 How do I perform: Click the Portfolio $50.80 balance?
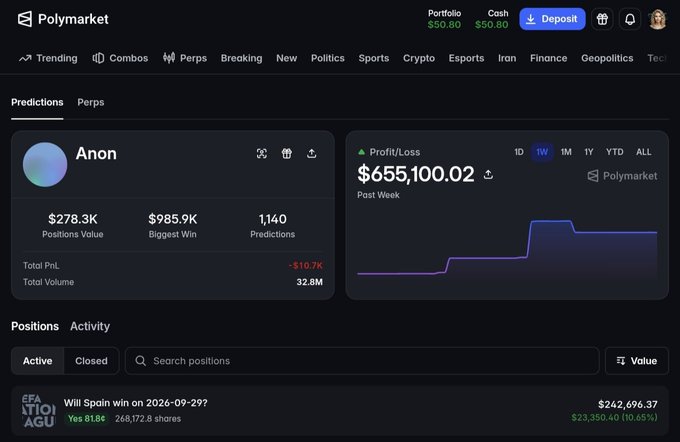point(444,19)
